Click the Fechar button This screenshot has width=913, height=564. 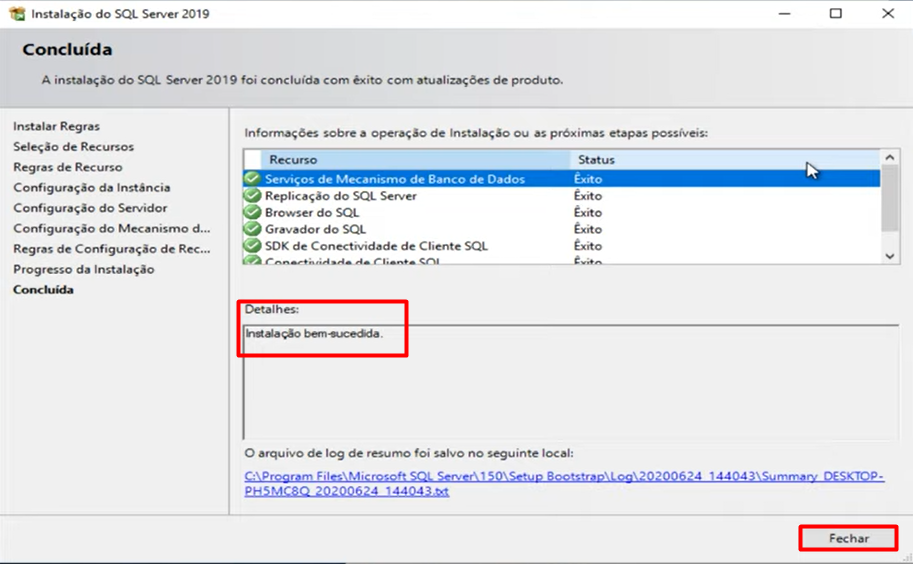coord(848,538)
